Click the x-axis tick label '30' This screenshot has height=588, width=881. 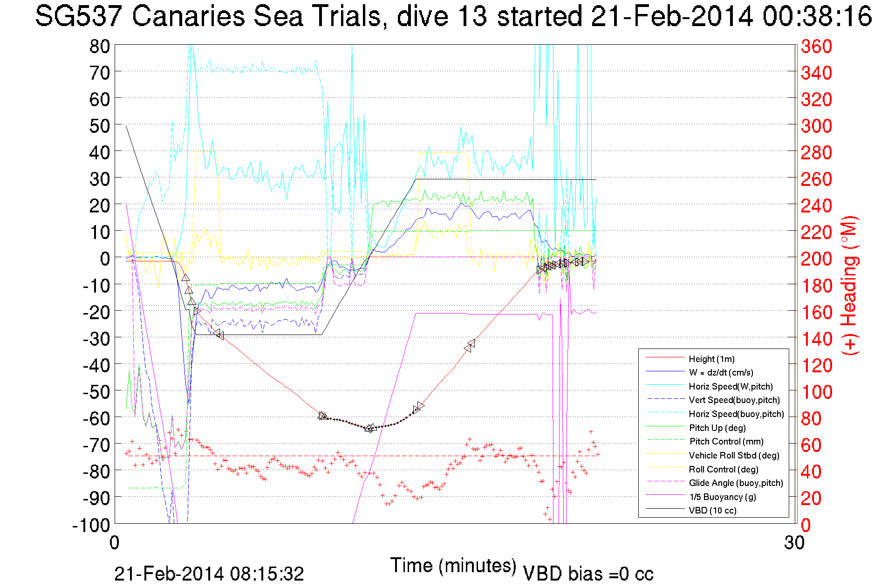point(794,543)
